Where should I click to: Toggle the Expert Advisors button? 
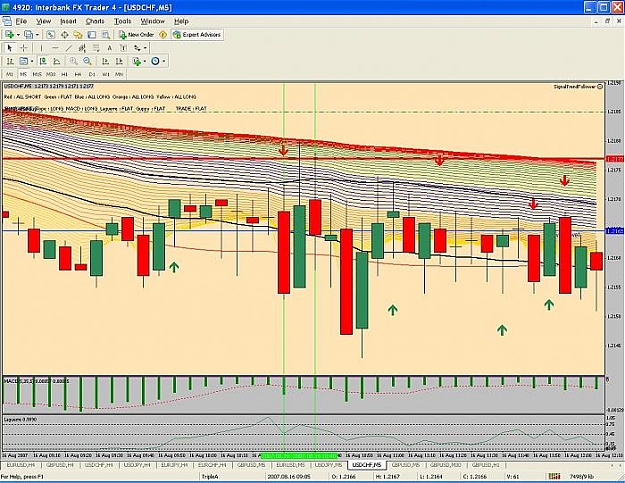pyautogui.click(x=197, y=35)
